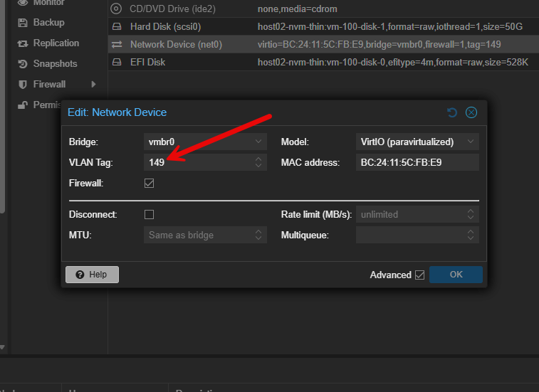This screenshot has width=539, height=392.
Task: Select the Hard Disk (scsi0) row
Action: click(323, 26)
